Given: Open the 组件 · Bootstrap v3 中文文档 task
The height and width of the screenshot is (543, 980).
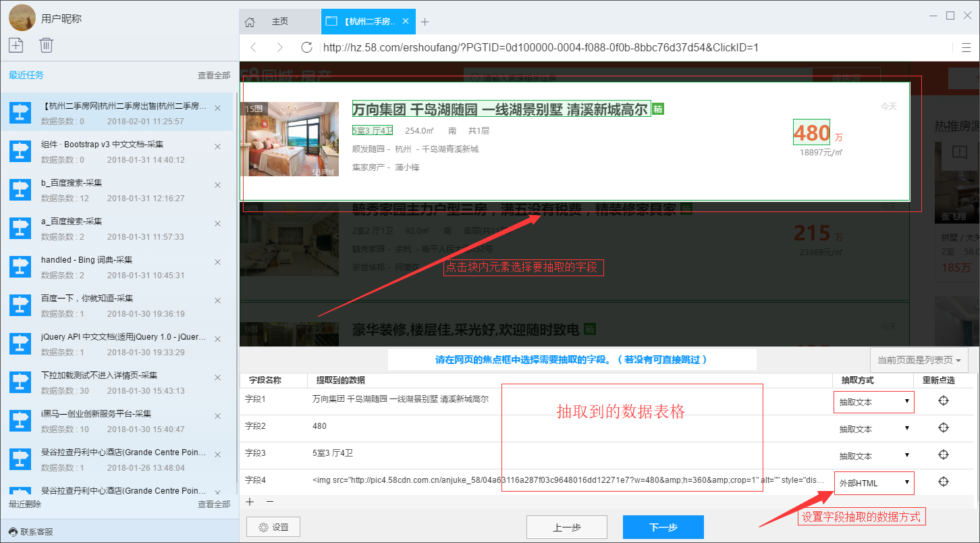Looking at the screenshot, I should pos(116,151).
